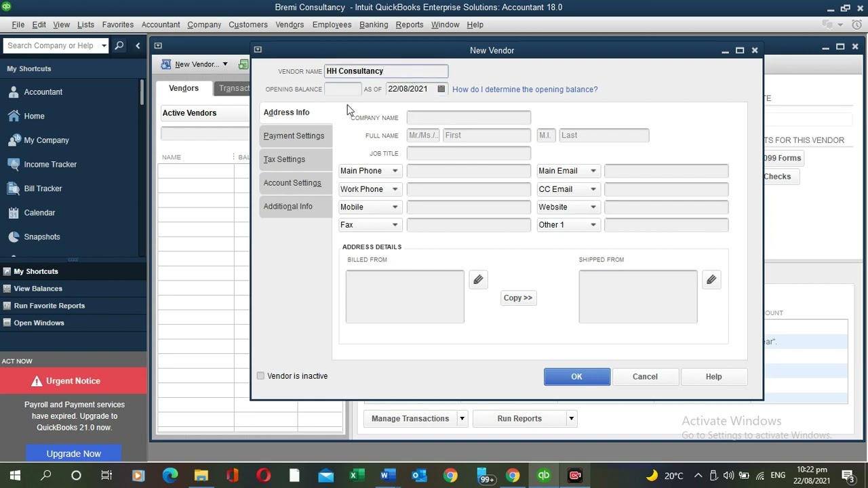
Task: Open the Vendors menu in the menu bar
Action: pos(290,24)
